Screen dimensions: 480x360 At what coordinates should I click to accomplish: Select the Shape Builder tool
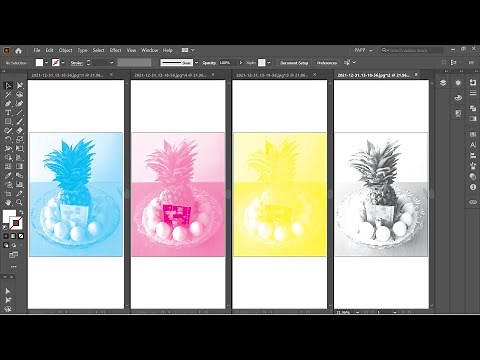coord(8,158)
